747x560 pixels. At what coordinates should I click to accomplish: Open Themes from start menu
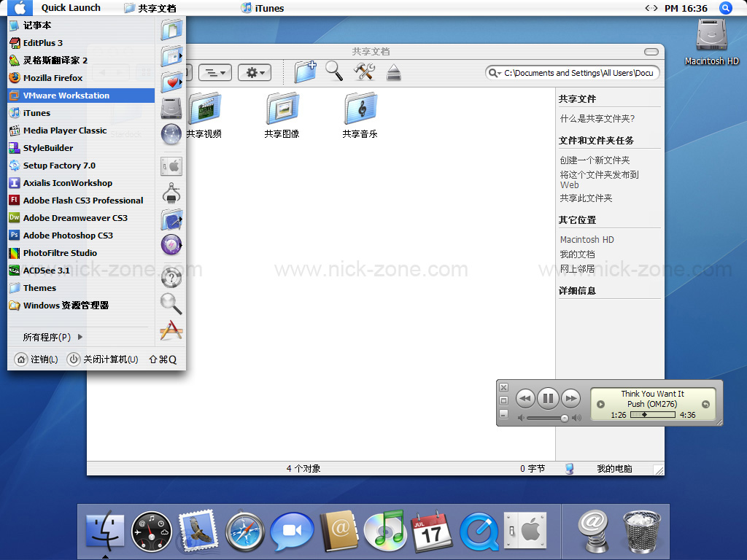81,288
